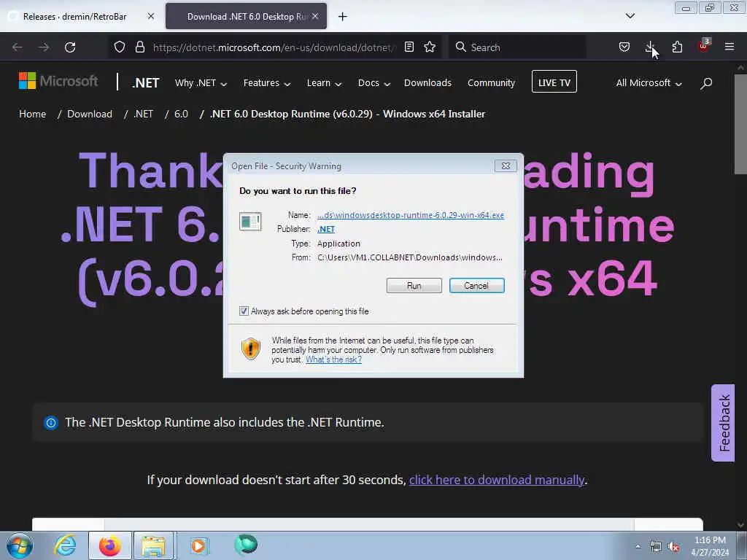Screen dimensions: 747x560
Task: Focus the Firefox Search box
Action: click(x=518, y=47)
